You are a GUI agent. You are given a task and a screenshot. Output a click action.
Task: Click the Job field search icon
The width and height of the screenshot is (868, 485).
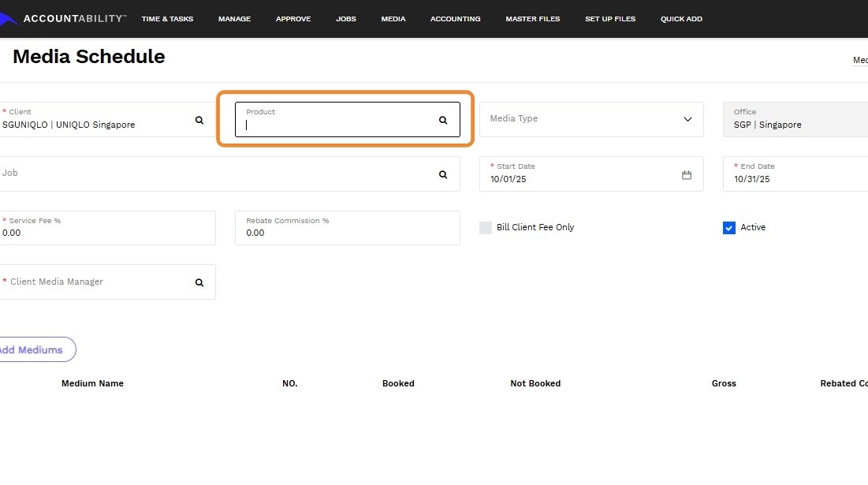coord(443,174)
